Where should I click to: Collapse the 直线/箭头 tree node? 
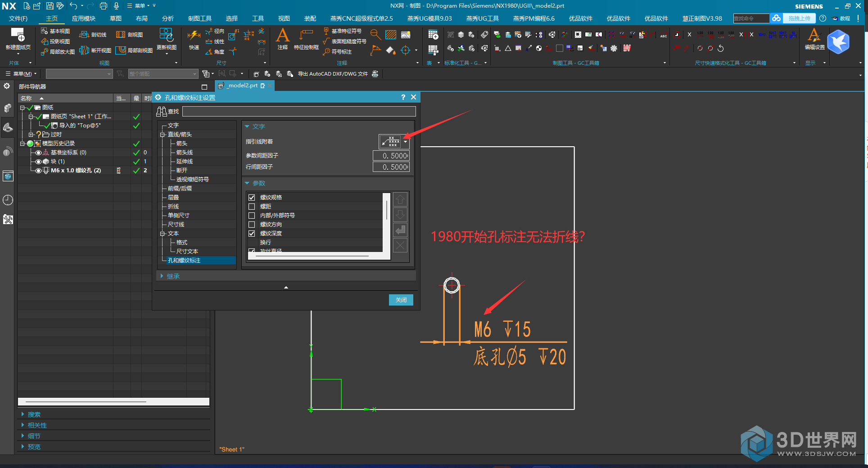tap(163, 135)
